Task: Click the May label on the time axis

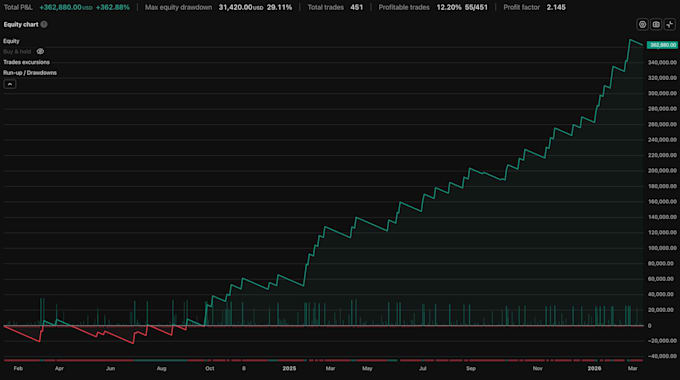Action: pos(367,369)
